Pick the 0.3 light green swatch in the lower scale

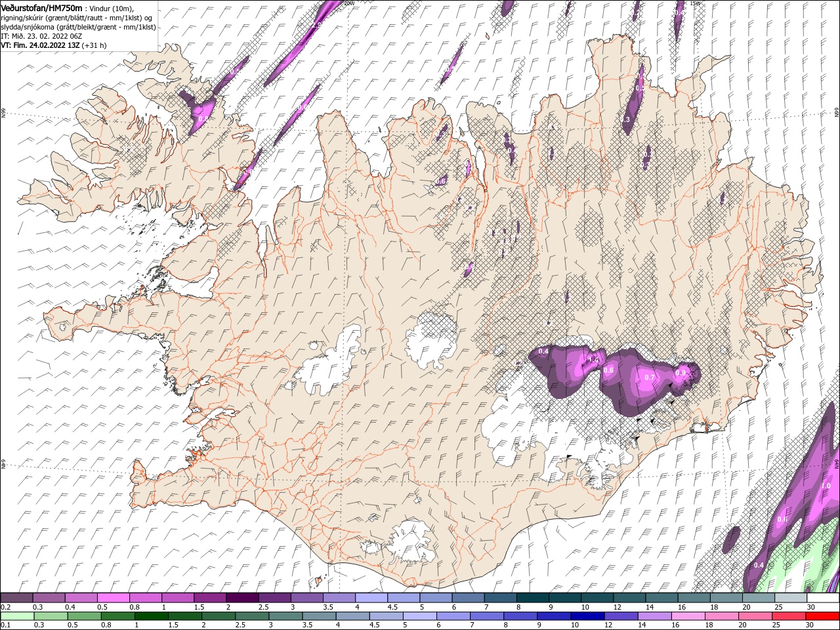click(x=51, y=616)
